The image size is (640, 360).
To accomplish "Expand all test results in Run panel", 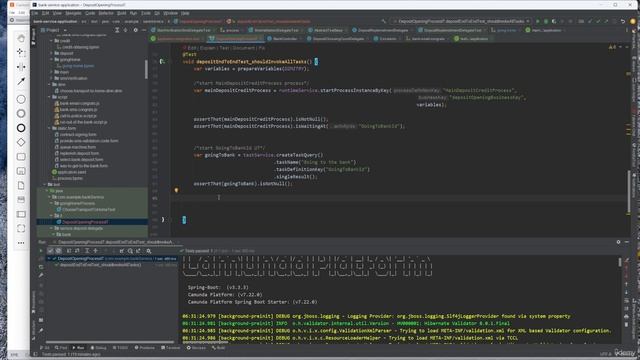I will [x=87, y=251].
